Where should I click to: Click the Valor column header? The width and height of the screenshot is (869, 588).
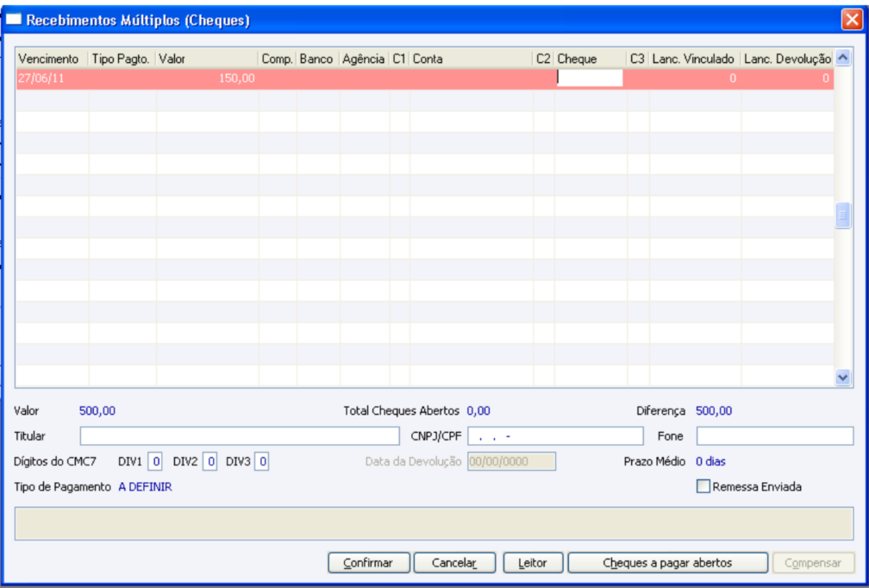pyautogui.click(x=207, y=59)
